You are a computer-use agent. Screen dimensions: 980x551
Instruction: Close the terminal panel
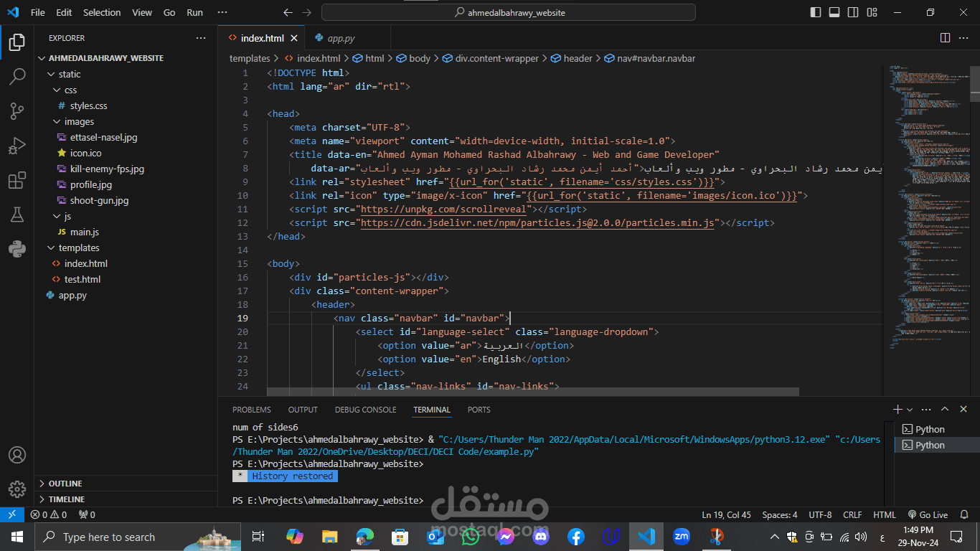963,409
